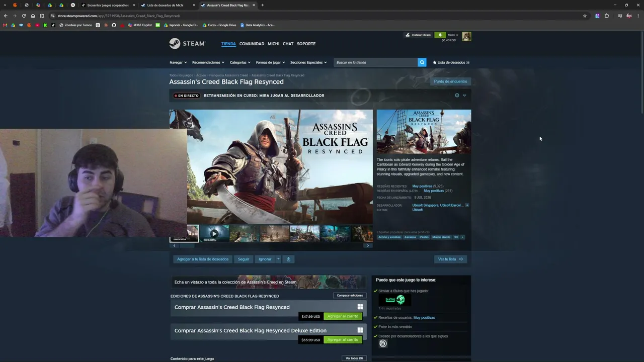Screen dimensions: 644x362
Task: Expand the Formas de jugar menu
Action: point(270,62)
